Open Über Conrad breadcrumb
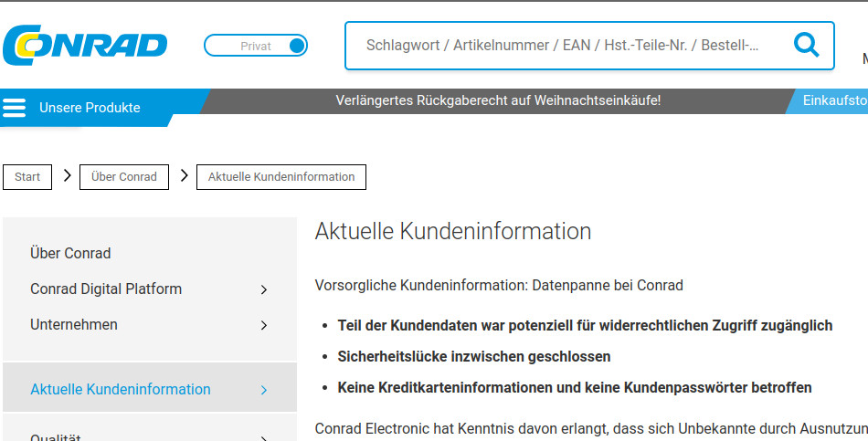The image size is (868, 441). coord(124,177)
